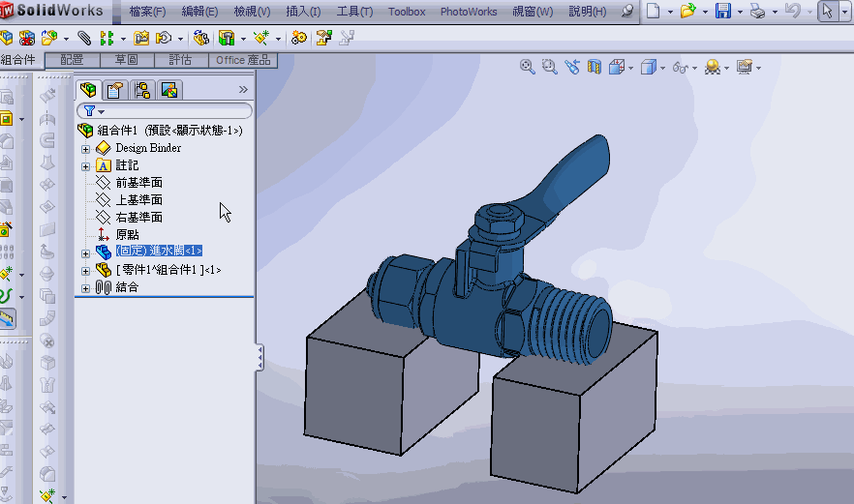The image size is (854, 504).
Task: Expand the panel flyout double-chevron
Action: tap(243, 89)
